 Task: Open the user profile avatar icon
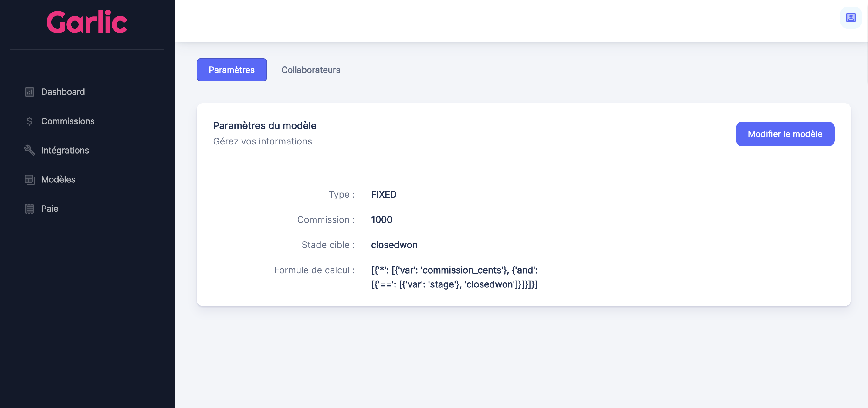(850, 18)
